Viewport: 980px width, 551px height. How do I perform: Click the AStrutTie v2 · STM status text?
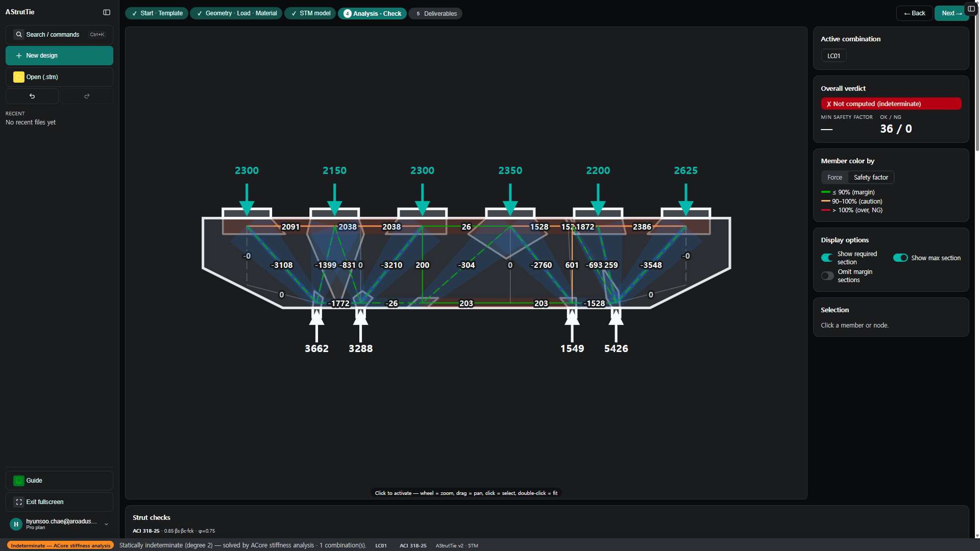click(457, 545)
